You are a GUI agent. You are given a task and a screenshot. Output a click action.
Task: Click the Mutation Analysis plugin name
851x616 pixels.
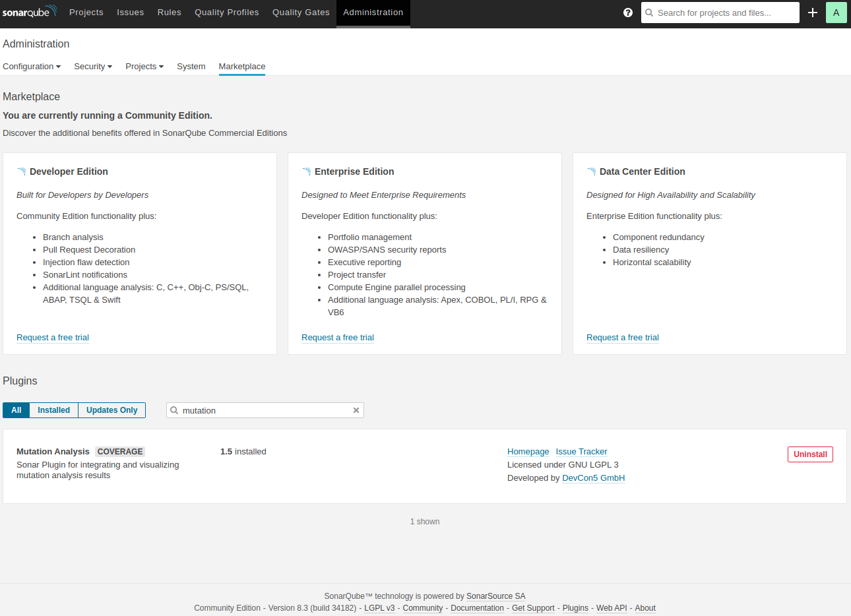[53, 452]
